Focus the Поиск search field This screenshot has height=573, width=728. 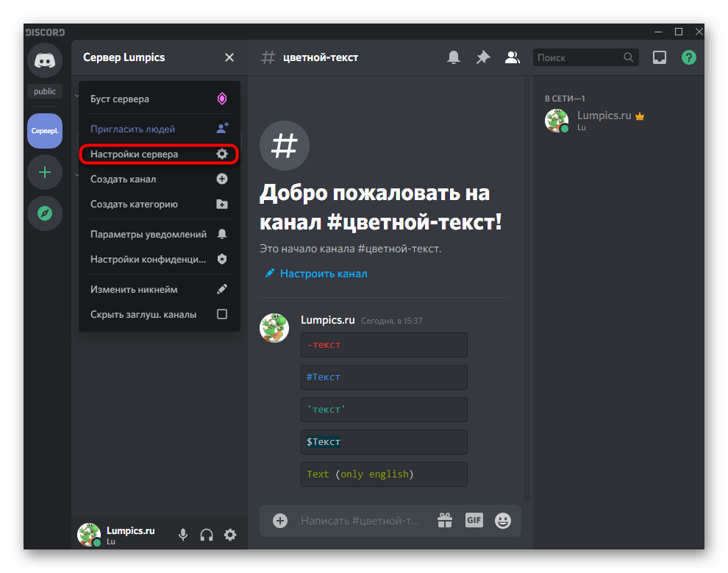pyautogui.click(x=586, y=57)
